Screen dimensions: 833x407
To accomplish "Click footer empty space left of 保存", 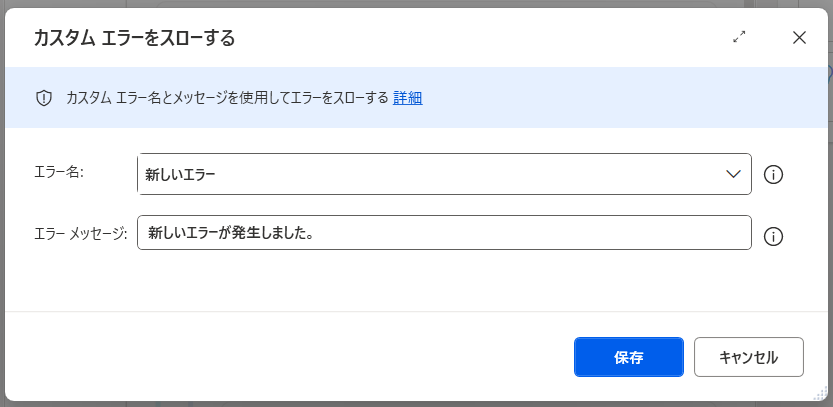I will [x=300, y=357].
